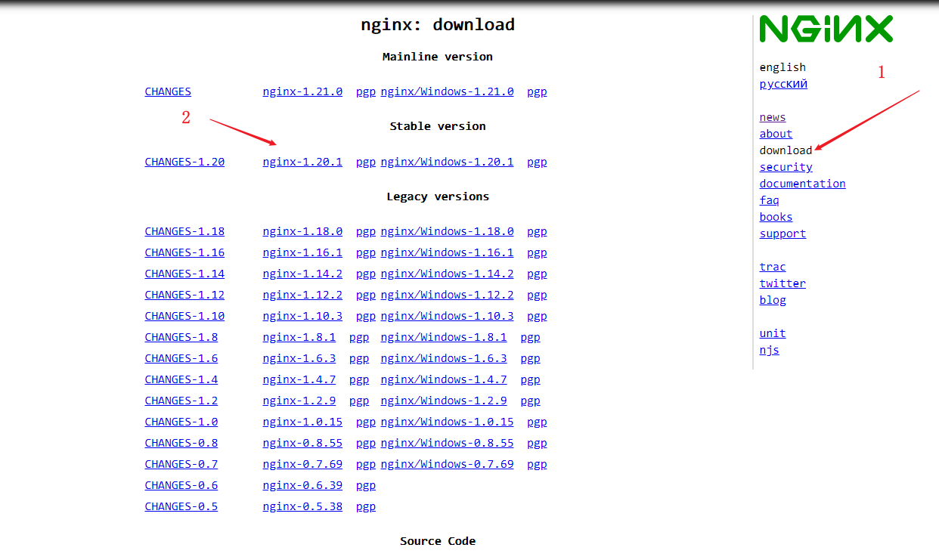Open the njs project link

[769, 350]
